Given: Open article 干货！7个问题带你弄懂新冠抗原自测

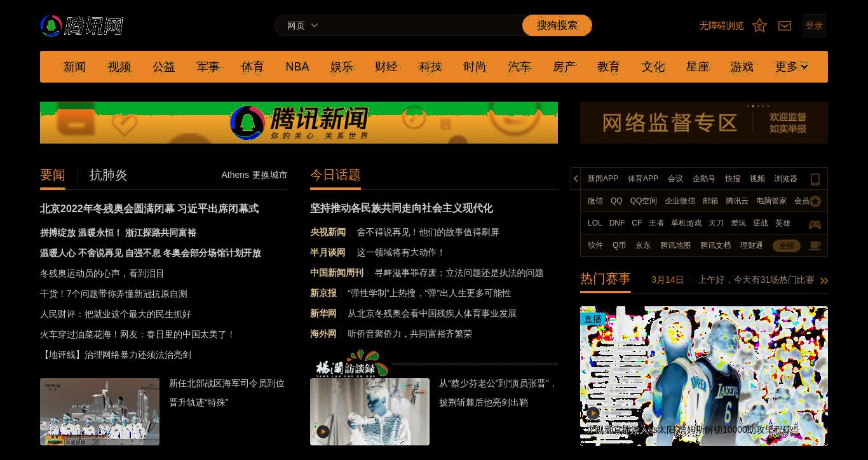Looking at the screenshot, I should click(x=114, y=294).
